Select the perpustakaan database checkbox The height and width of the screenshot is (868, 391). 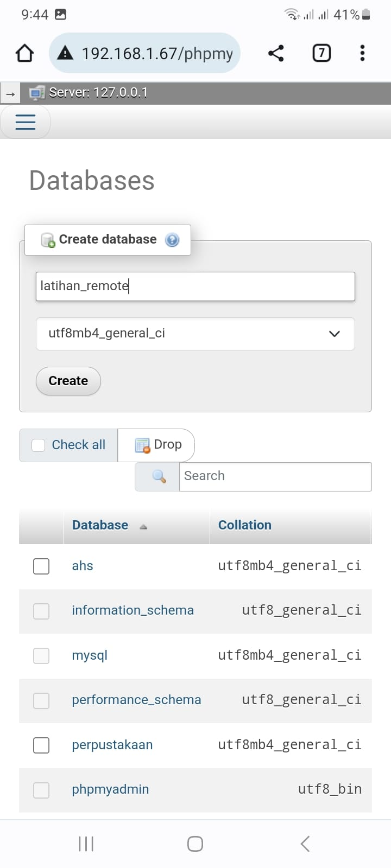pyautogui.click(x=41, y=745)
